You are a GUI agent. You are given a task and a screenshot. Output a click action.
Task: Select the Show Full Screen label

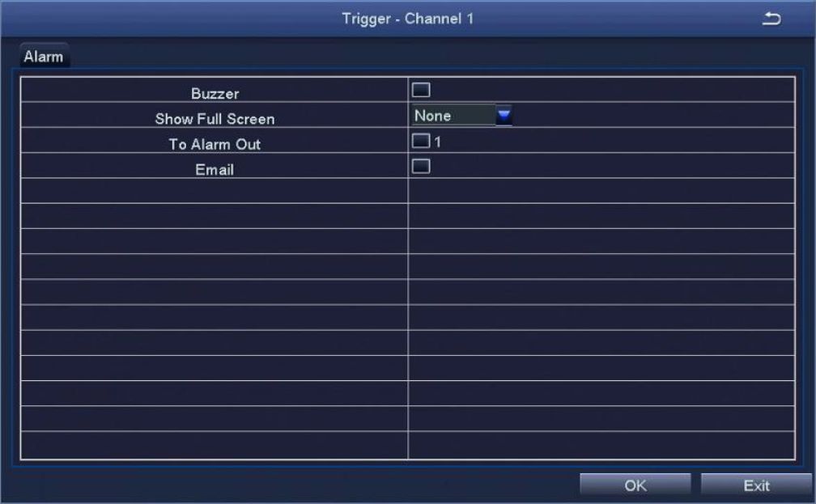tap(215, 119)
